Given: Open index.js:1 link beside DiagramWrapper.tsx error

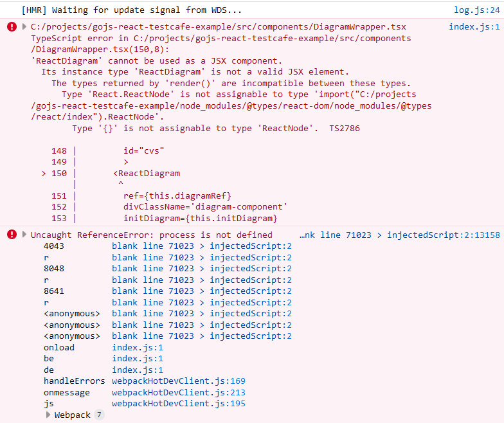Looking at the screenshot, I should coord(474,27).
